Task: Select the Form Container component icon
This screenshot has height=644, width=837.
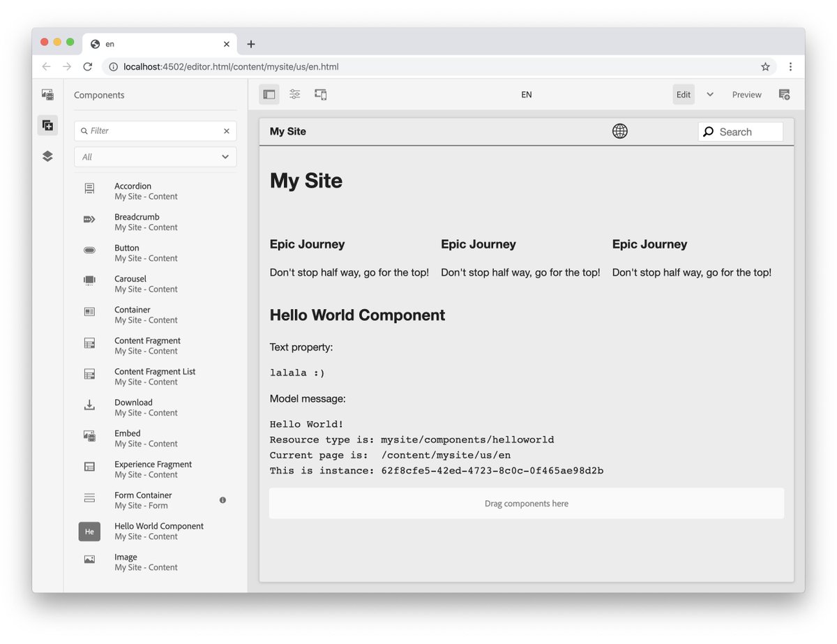Action: pyautogui.click(x=89, y=497)
